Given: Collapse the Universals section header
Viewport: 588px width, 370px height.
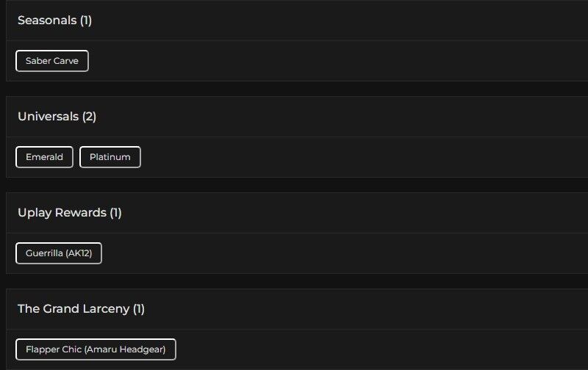Looking at the screenshot, I should pos(49,117).
